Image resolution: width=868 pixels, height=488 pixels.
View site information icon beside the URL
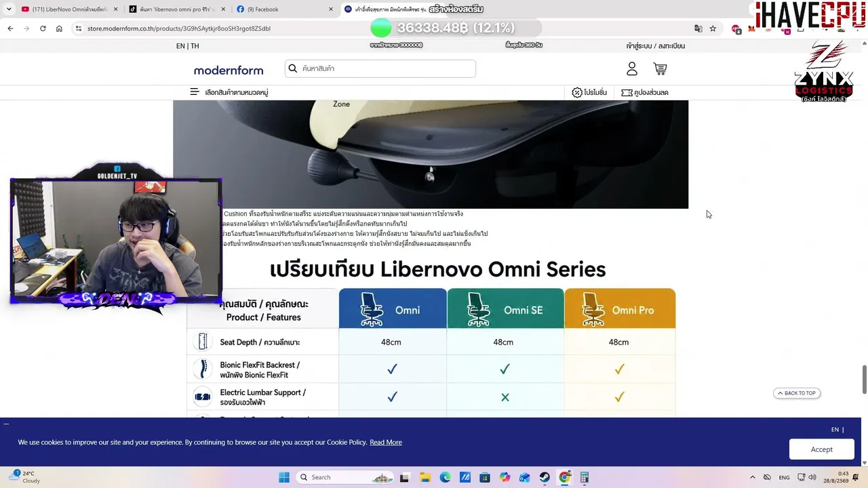79,28
